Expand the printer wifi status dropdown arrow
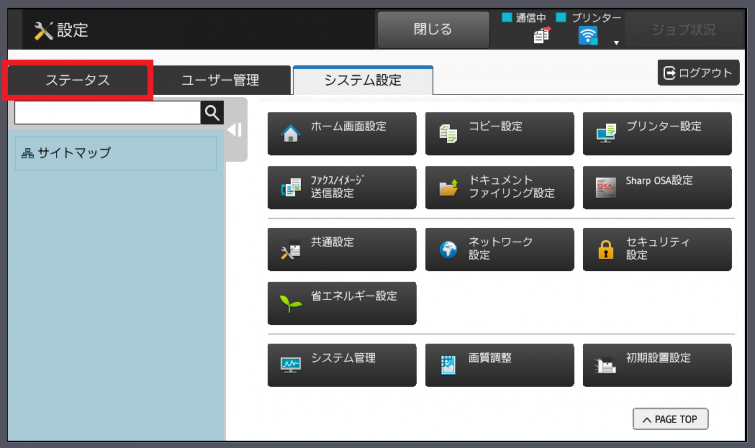 coord(617,43)
